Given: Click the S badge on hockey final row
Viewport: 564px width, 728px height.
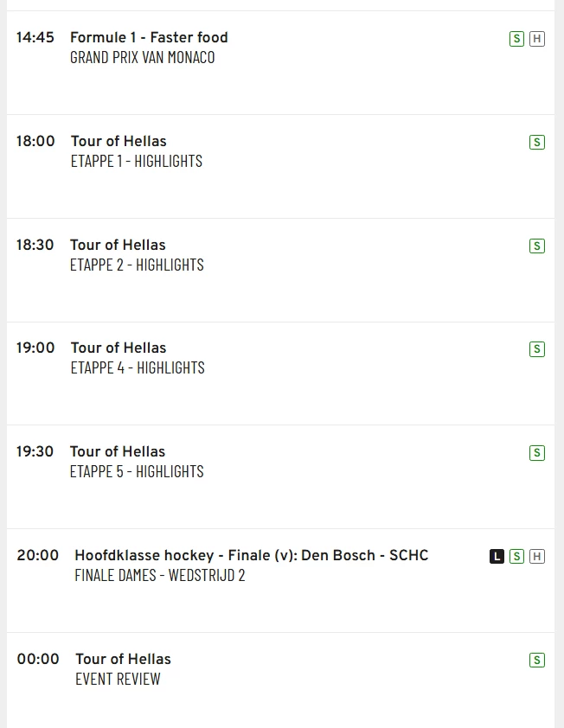Looking at the screenshot, I should click(516, 557).
